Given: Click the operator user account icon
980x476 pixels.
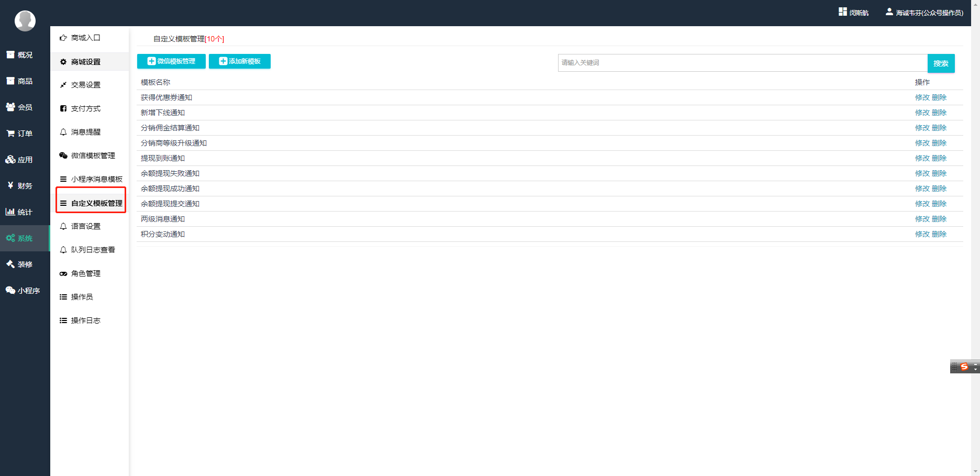Looking at the screenshot, I should [x=889, y=12].
